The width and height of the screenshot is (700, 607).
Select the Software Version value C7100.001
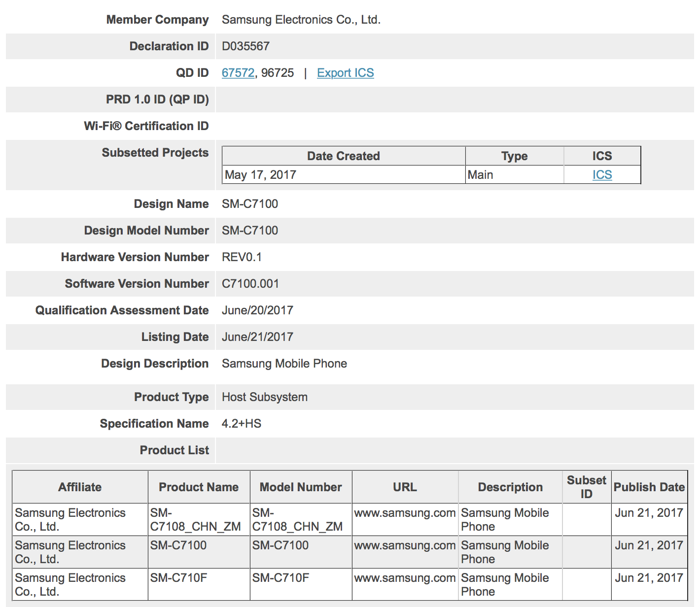[250, 284]
